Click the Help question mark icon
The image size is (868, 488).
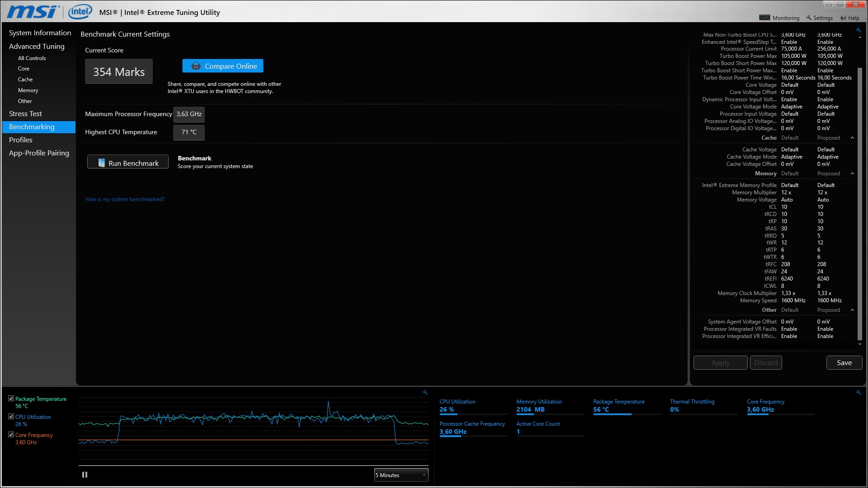pos(843,18)
